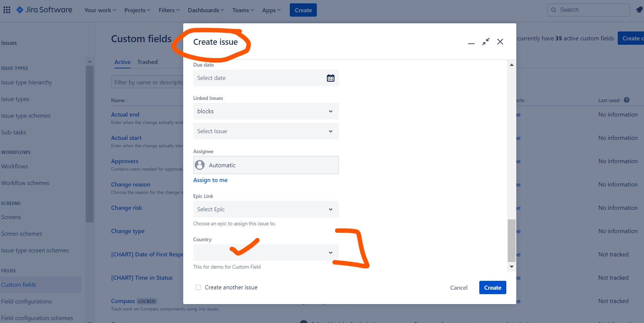Open the Country custom field dropdown

tap(266, 253)
